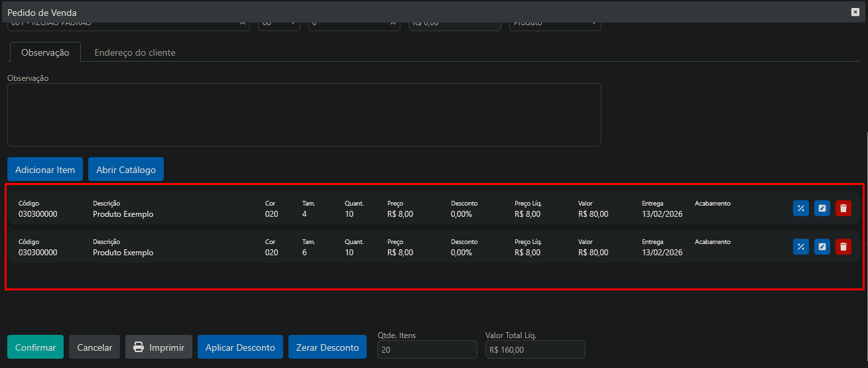Click the Qtde. Itens field
This screenshot has width=868, height=368.
click(x=426, y=349)
